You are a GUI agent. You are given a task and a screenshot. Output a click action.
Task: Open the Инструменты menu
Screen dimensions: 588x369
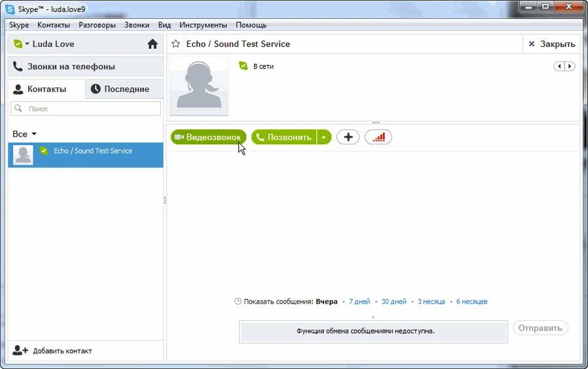point(203,25)
